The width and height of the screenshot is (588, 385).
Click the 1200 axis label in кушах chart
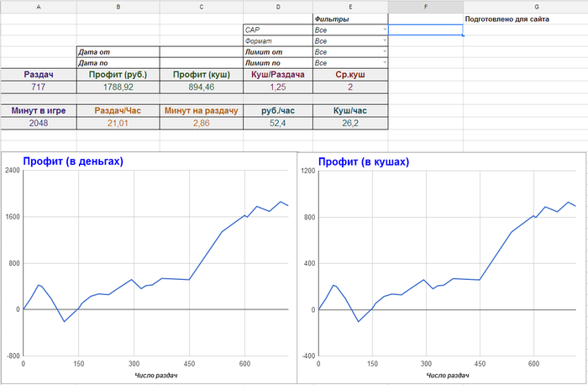(x=308, y=171)
